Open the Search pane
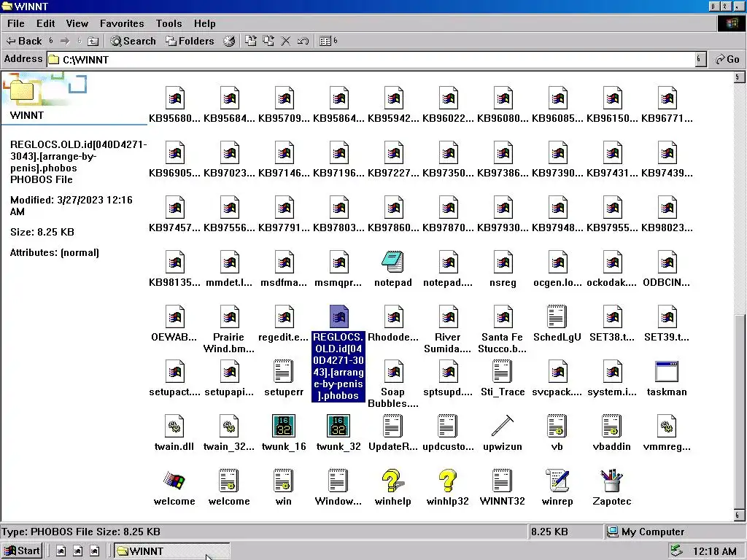747x560 pixels. click(x=133, y=41)
